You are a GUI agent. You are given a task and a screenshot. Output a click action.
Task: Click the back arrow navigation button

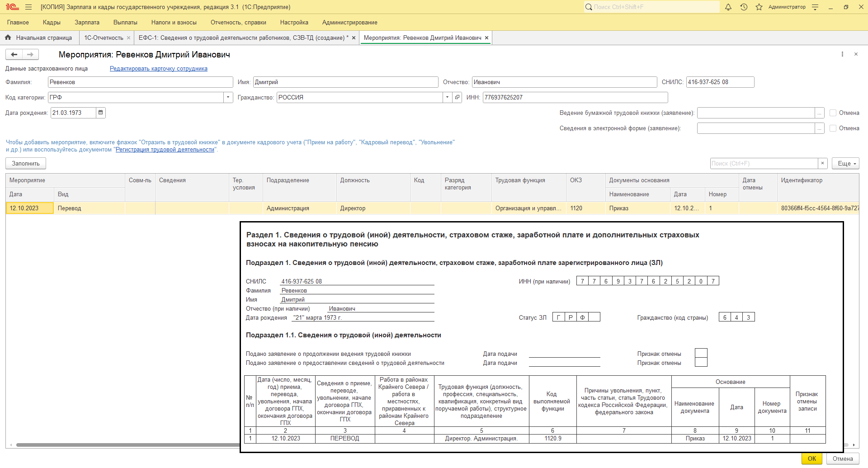pyautogui.click(x=14, y=55)
